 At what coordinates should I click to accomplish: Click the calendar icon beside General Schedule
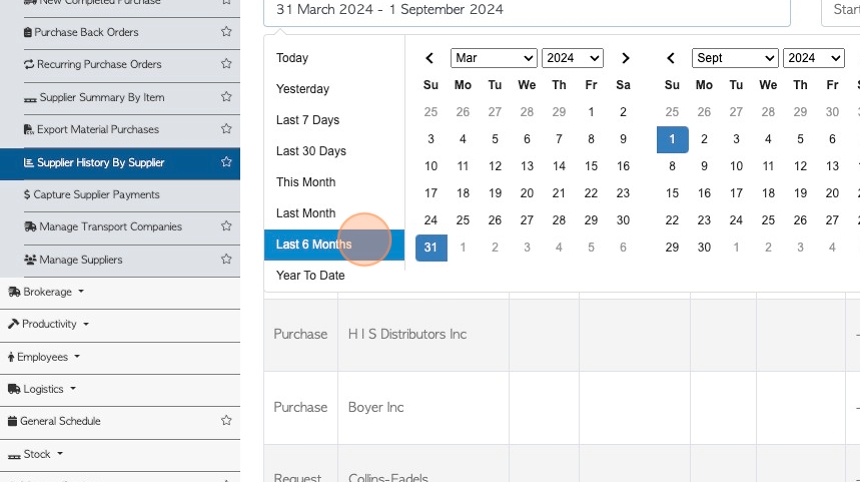pos(13,421)
